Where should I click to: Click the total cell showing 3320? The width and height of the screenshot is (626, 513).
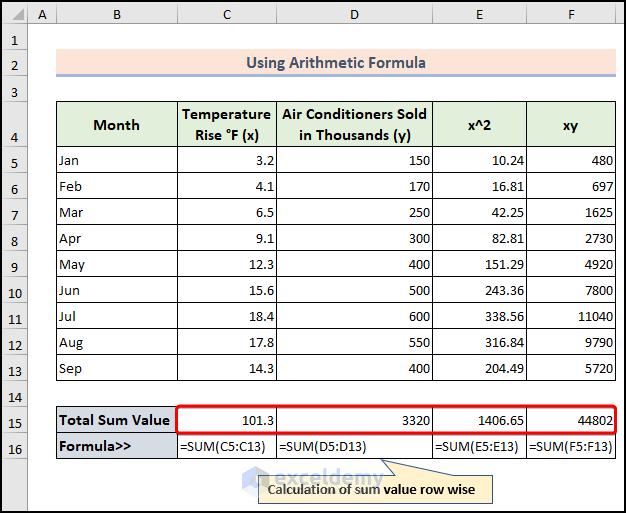(355, 421)
